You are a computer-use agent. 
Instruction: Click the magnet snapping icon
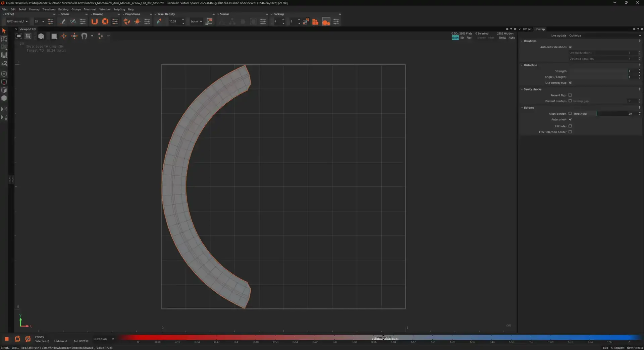coord(84,36)
